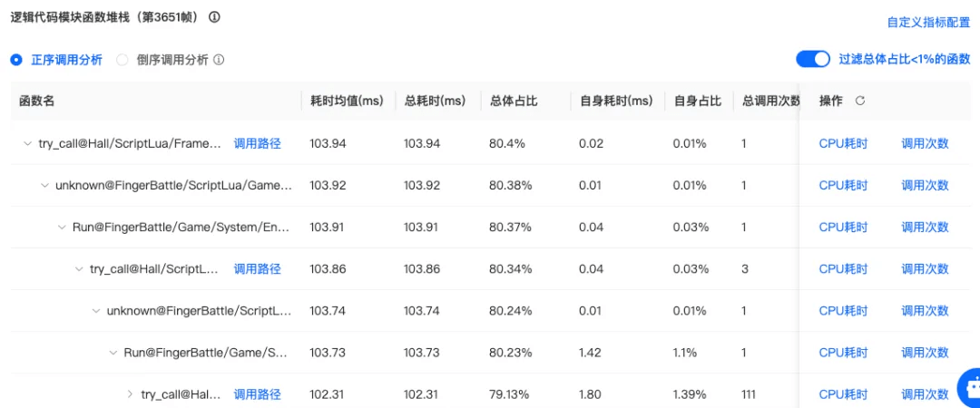Image resolution: width=980 pixels, height=408 pixels.
Task: Click 总耗时(ms) column header
Action: click(x=435, y=101)
